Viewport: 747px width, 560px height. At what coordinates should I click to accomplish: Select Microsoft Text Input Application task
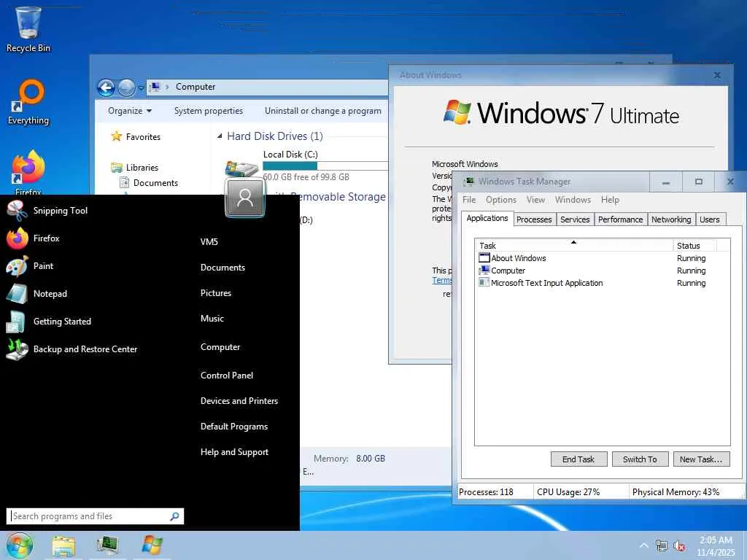point(602,283)
